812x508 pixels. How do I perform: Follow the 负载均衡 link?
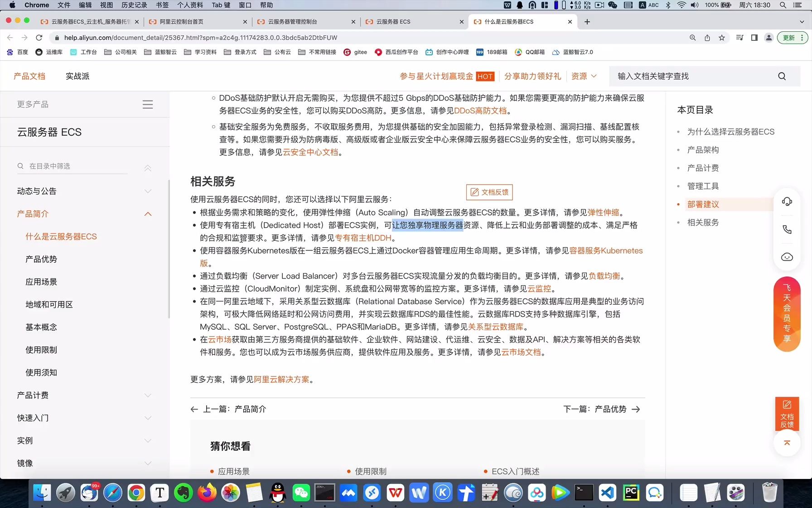point(604,276)
